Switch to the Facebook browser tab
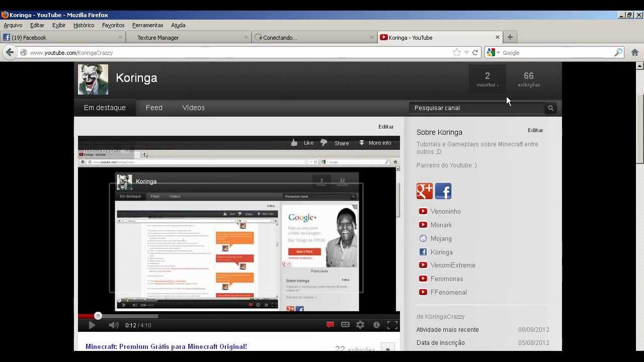Screen dimensions: 644x362 pos(62,37)
